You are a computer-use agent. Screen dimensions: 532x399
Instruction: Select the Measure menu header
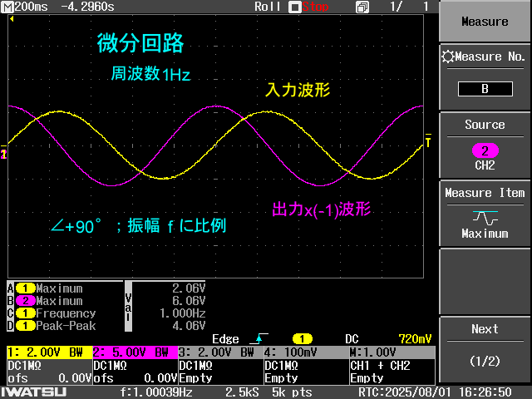[x=485, y=22]
